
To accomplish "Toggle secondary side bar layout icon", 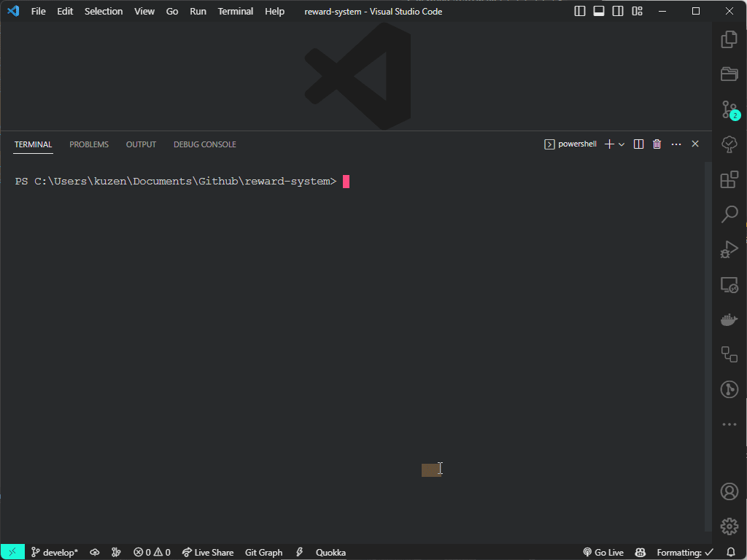I will (618, 11).
